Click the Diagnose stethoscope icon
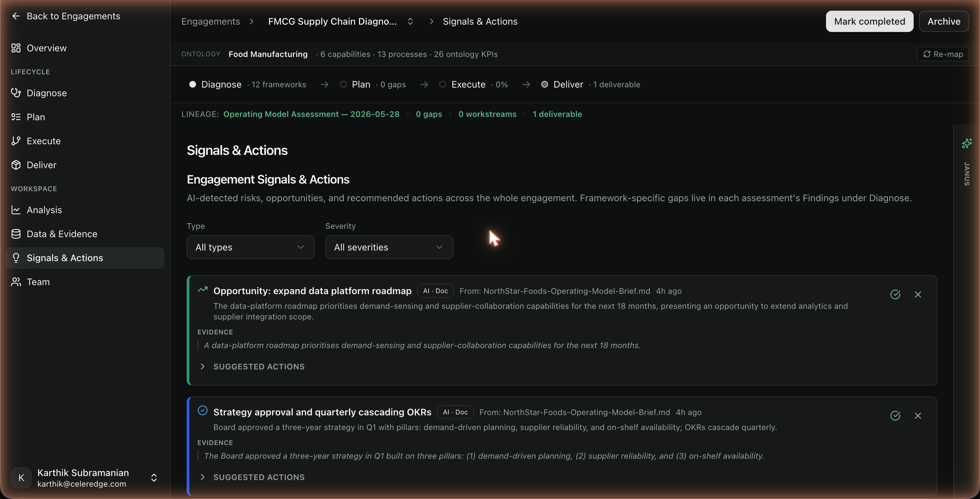 coord(16,93)
